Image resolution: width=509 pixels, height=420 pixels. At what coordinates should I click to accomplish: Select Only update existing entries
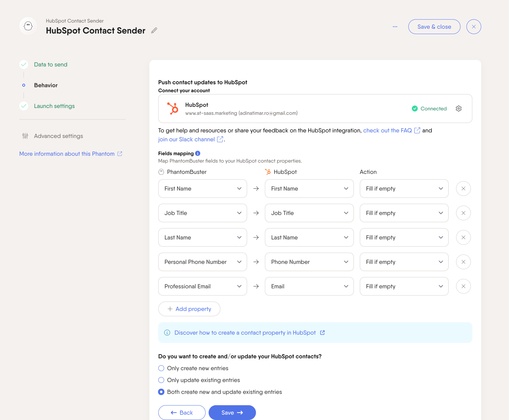[x=161, y=380]
